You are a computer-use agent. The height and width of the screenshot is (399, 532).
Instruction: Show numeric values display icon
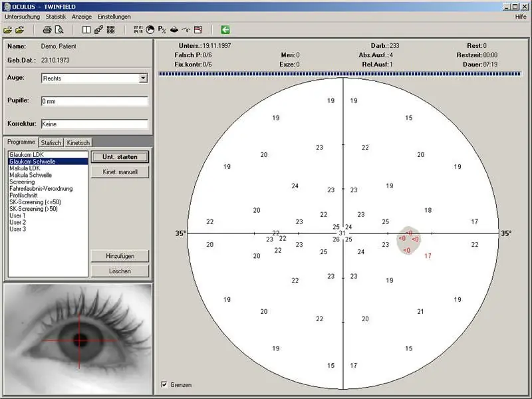click(x=138, y=29)
